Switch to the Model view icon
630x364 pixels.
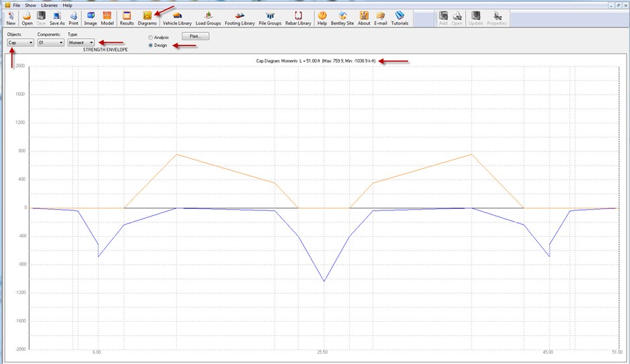click(x=107, y=17)
